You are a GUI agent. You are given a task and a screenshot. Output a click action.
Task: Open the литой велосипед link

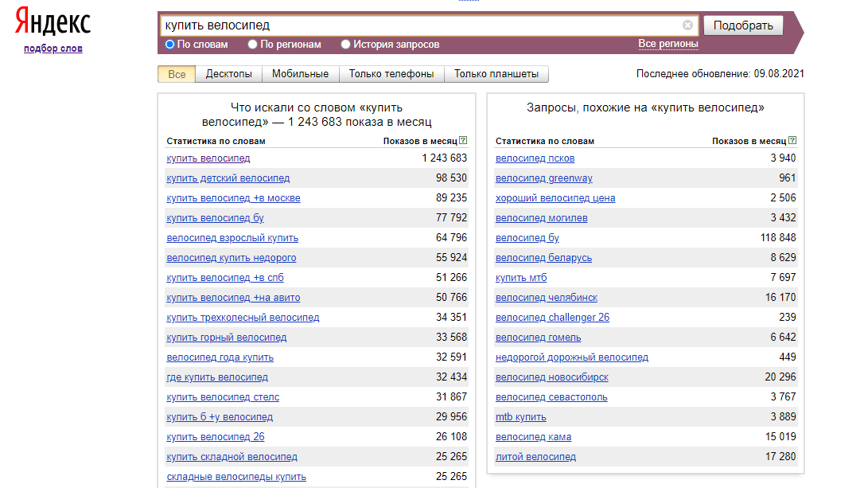[x=535, y=457]
